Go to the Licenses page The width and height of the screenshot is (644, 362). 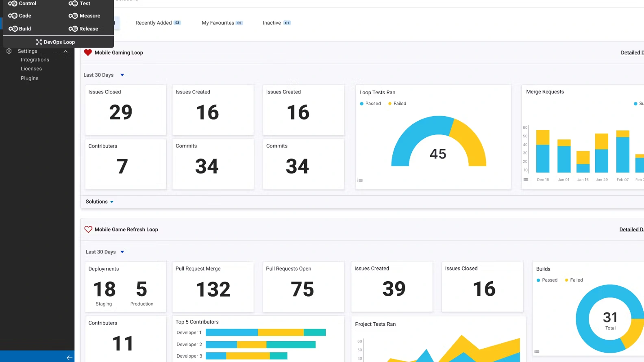click(x=31, y=69)
